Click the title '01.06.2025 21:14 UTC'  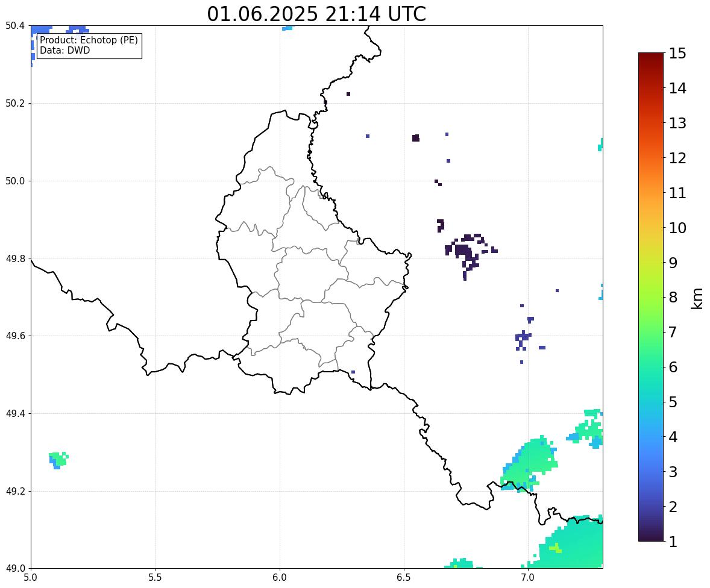click(316, 14)
